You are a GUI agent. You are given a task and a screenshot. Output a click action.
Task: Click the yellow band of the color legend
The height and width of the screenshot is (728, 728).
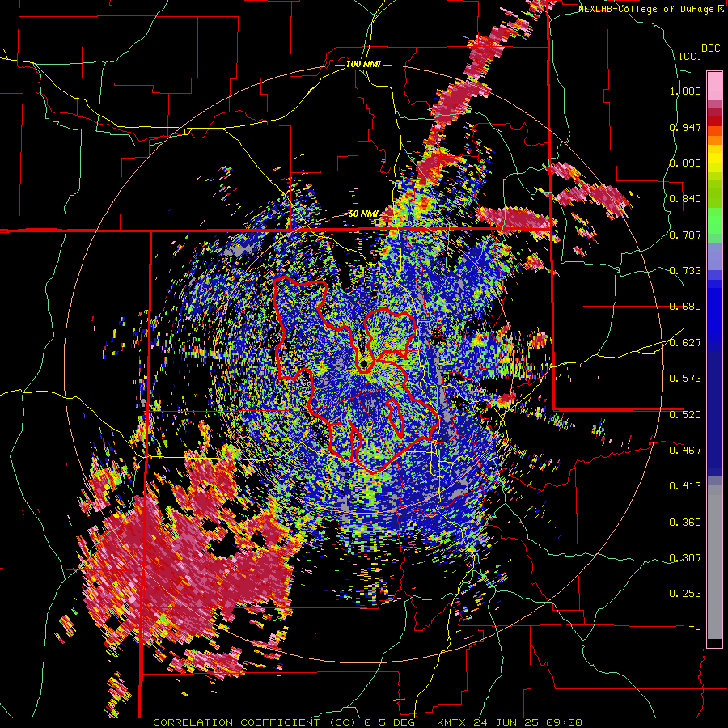[714, 159]
